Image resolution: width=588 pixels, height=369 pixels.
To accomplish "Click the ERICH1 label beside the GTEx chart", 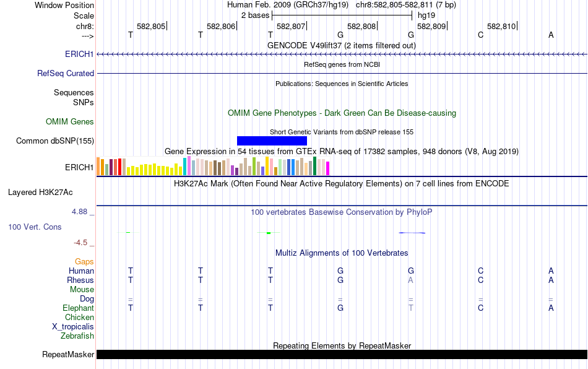I will [79, 167].
